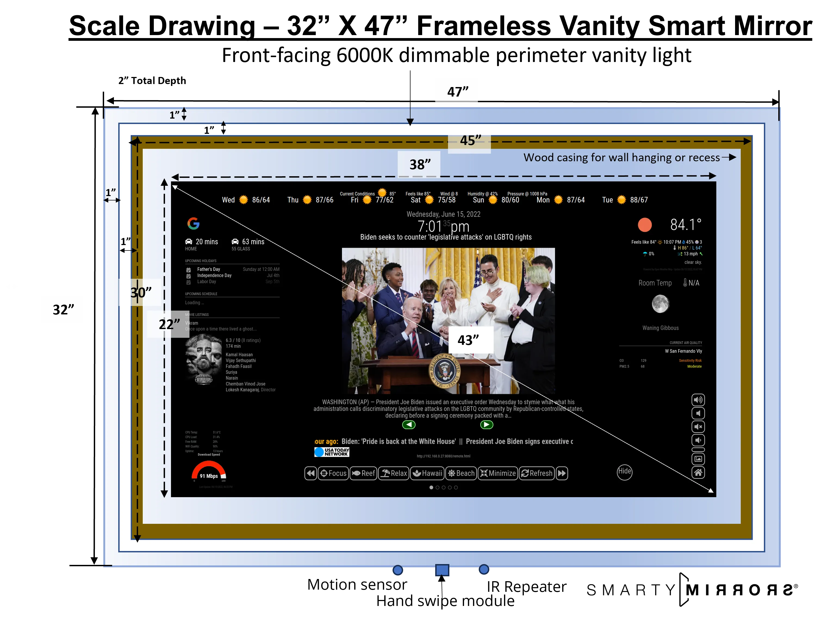Select the Focus button
This screenshot has width=840, height=619.
[x=333, y=473]
